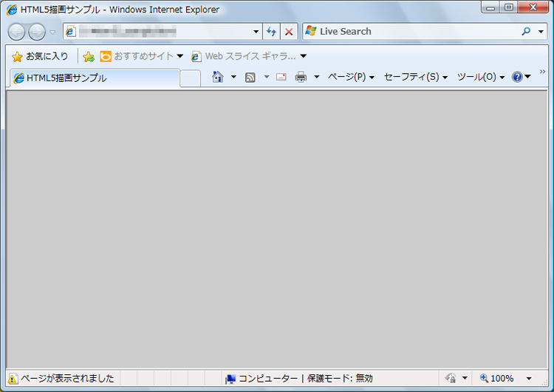This screenshot has width=554, height=392.
Task: Click the コンピューター | 保護モード: 無効 zone text
Action: click(x=306, y=379)
